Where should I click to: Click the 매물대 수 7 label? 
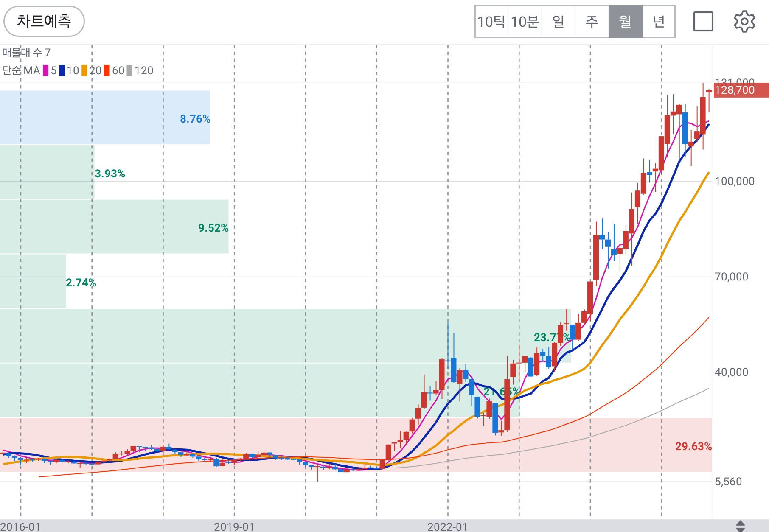click(26, 53)
